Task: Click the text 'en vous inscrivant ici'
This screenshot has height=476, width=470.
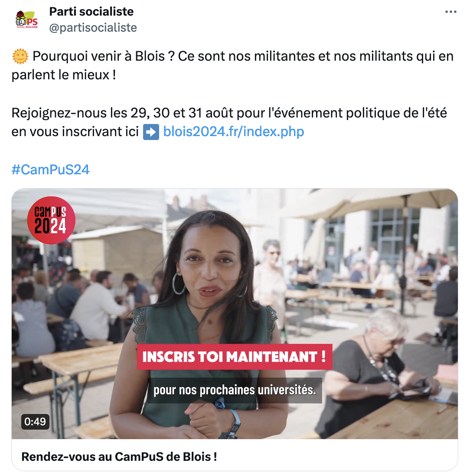Action: (75, 132)
